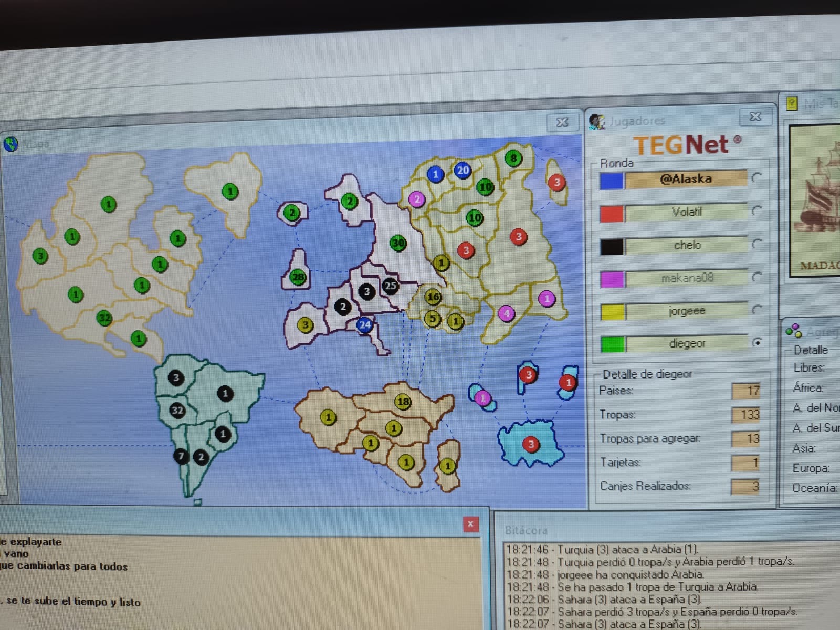The width and height of the screenshot is (840, 630).
Task: Select the radio button for diegeor
Action: click(x=757, y=342)
